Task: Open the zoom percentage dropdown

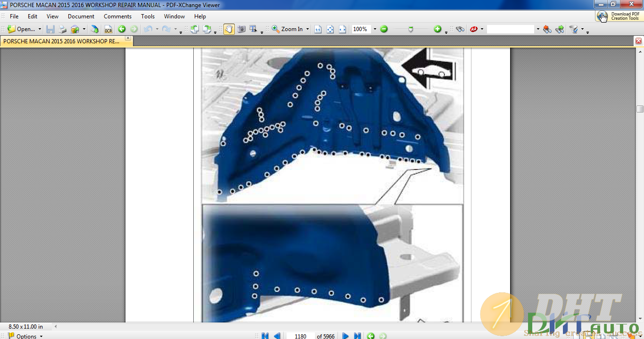Action: point(375,29)
